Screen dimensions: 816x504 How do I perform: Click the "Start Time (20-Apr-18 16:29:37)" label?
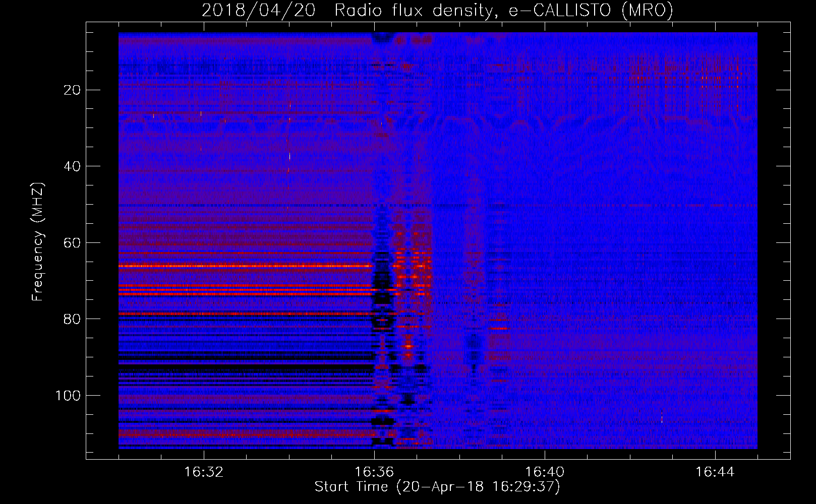click(x=437, y=487)
